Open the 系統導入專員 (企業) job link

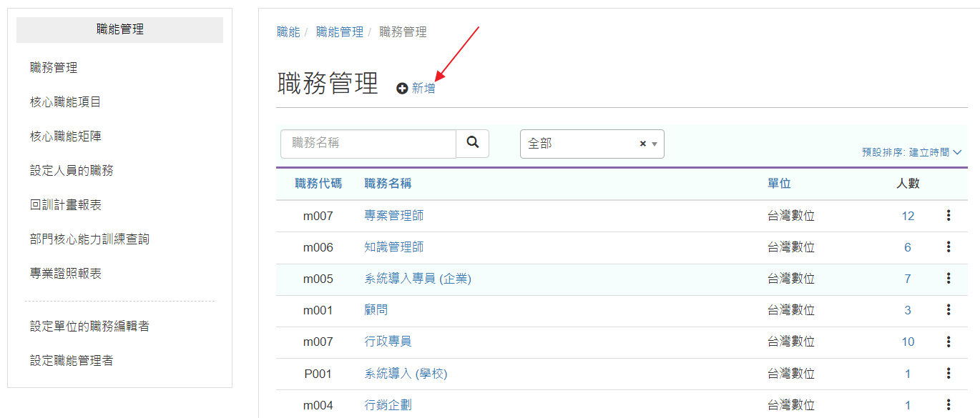click(418, 279)
